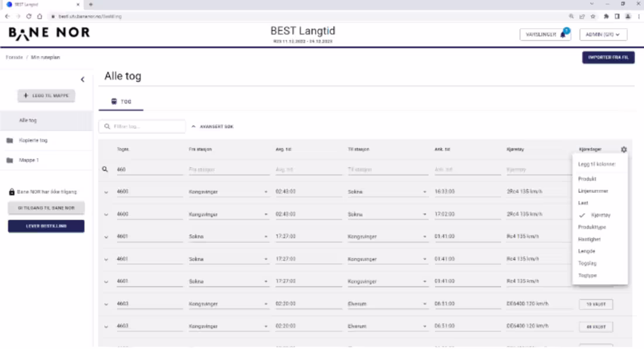Open the browser side panel icon
The height and width of the screenshot is (349, 644).
click(x=617, y=16)
